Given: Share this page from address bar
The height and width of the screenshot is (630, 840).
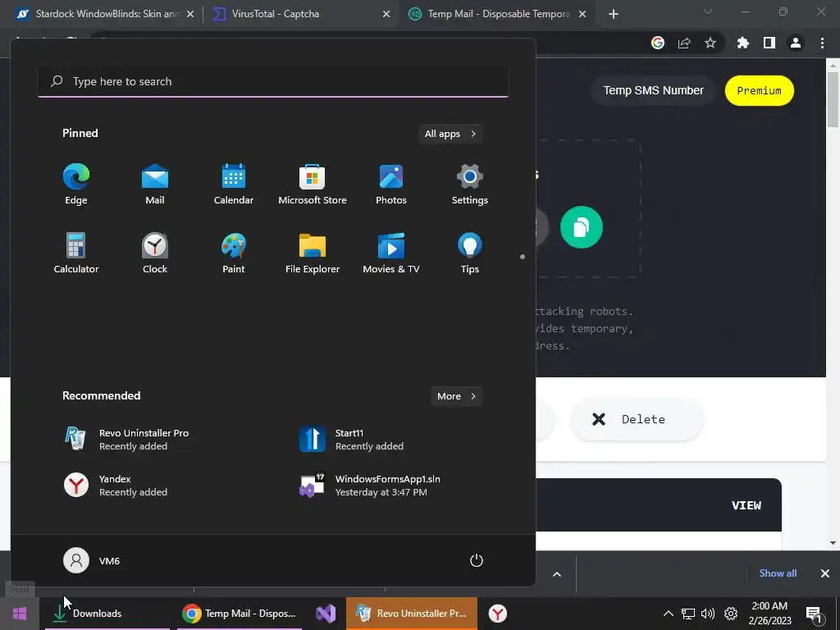Looking at the screenshot, I should click(x=684, y=43).
